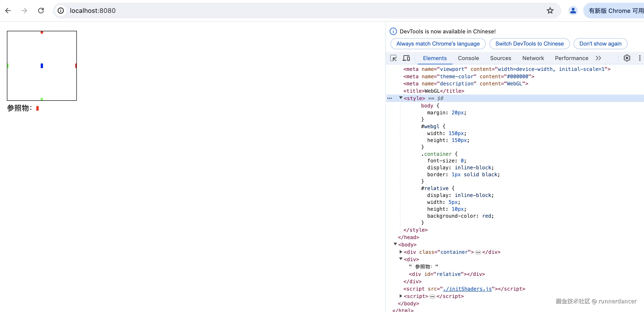Collapse the style element node
The image size is (644, 312).
[x=401, y=98]
